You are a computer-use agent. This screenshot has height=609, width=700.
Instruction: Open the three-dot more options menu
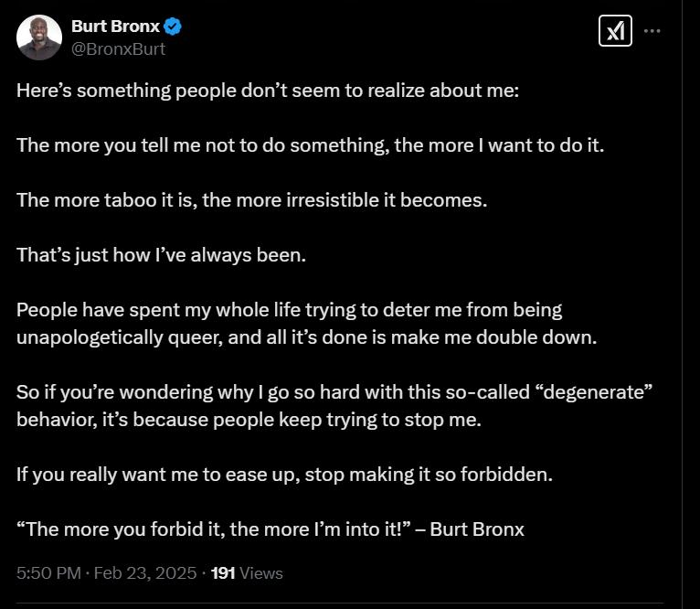652,31
